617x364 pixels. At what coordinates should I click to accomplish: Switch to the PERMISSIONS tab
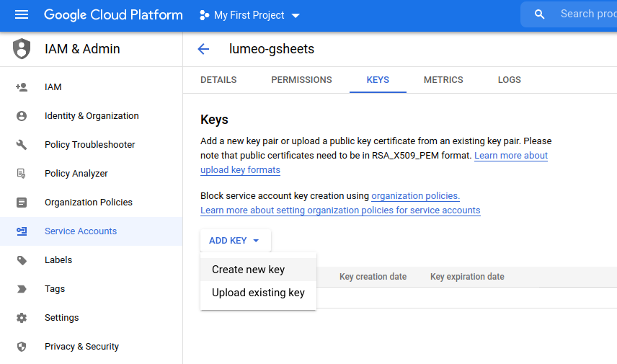point(301,80)
